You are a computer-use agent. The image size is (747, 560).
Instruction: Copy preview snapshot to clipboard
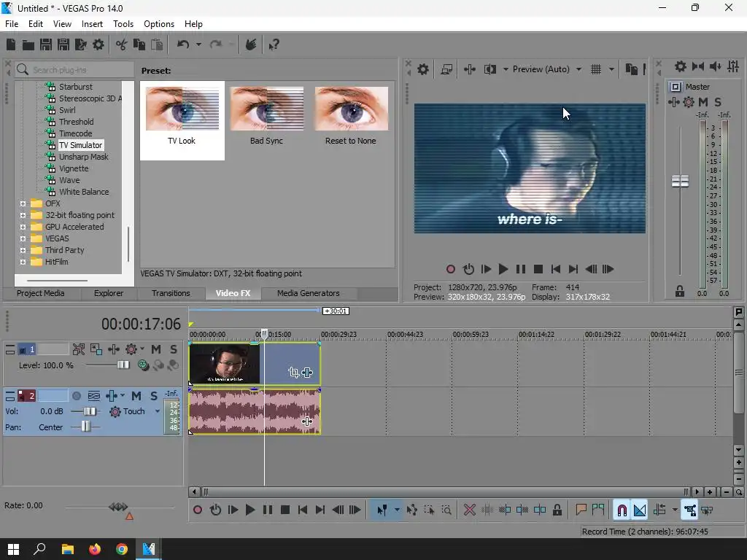[631, 69]
